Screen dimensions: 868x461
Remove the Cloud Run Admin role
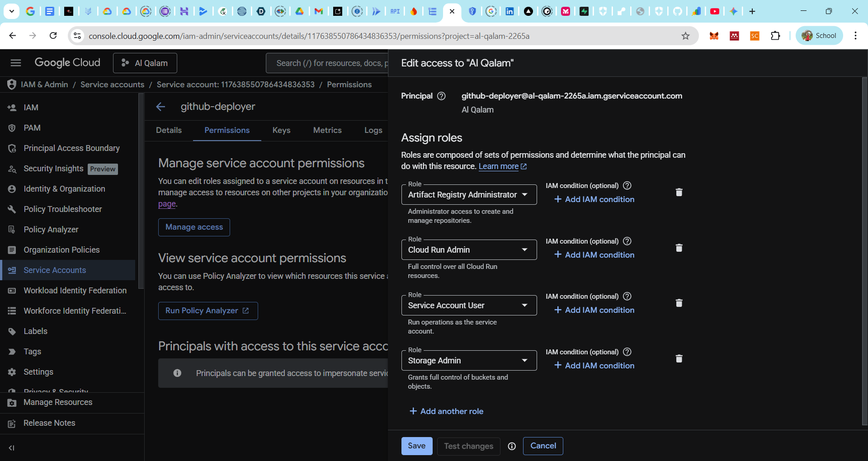[679, 248]
